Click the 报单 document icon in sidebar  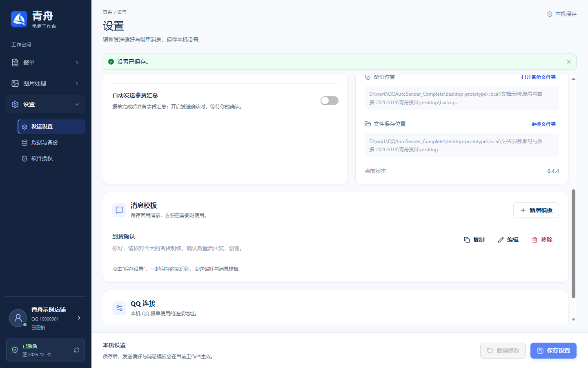pos(15,63)
